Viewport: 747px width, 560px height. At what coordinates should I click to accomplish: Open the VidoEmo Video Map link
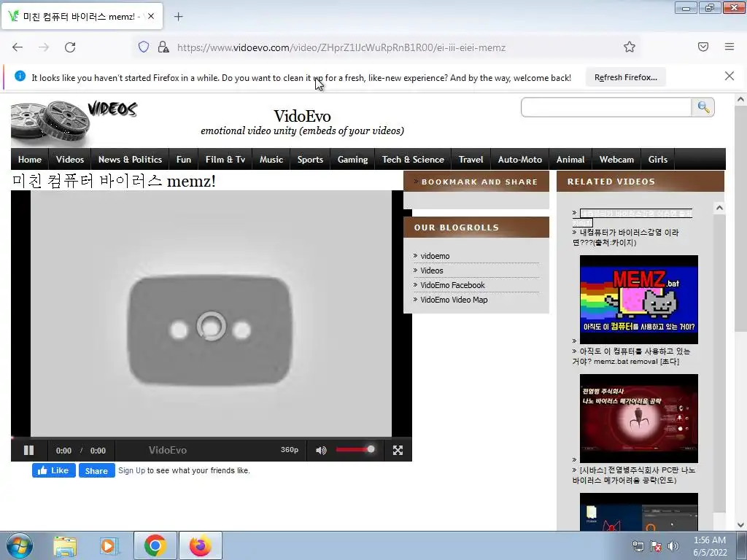454,300
